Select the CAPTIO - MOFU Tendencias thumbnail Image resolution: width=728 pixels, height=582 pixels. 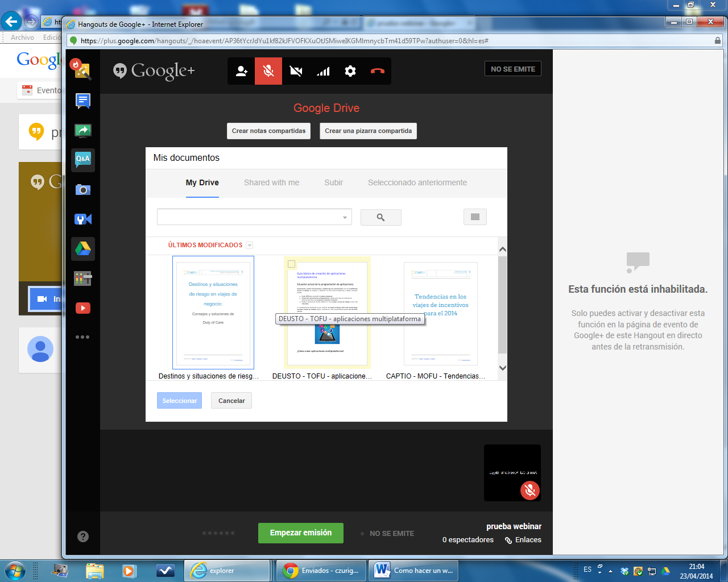(x=441, y=313)
